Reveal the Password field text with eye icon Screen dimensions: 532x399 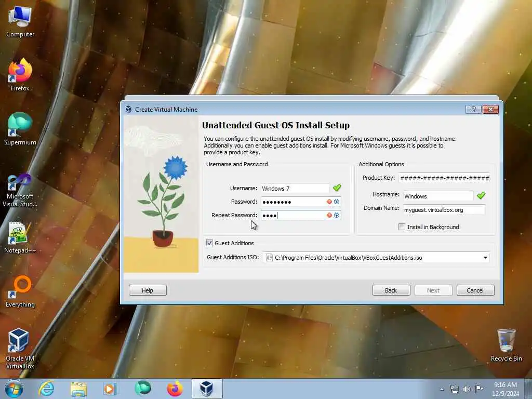(x=337, y=202)
